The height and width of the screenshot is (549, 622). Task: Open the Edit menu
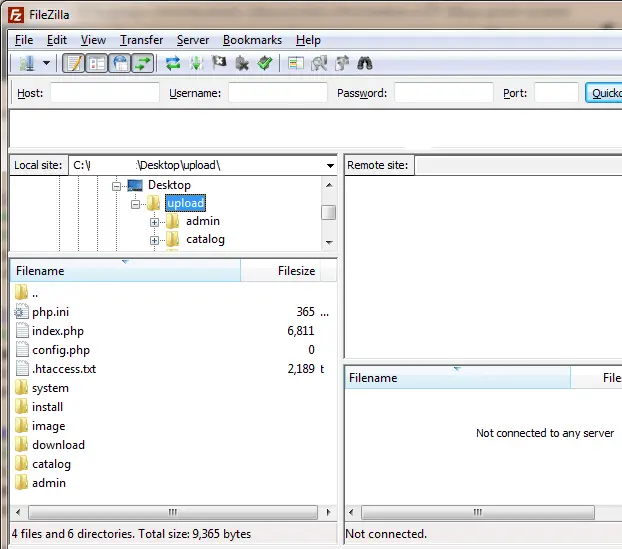click(57, 40)
